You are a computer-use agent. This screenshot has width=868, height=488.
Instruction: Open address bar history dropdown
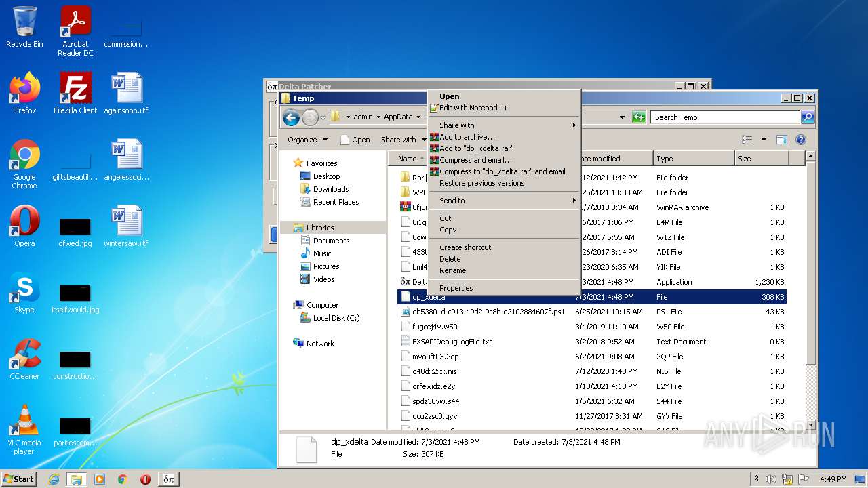pyautogui.click(x=622, y=117)
